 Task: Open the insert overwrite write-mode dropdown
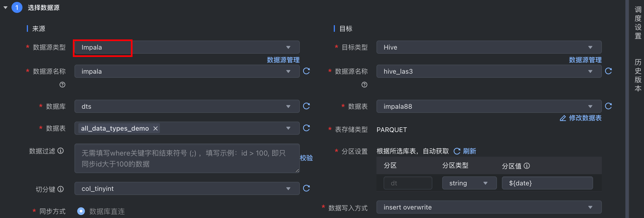pos(489,207)
